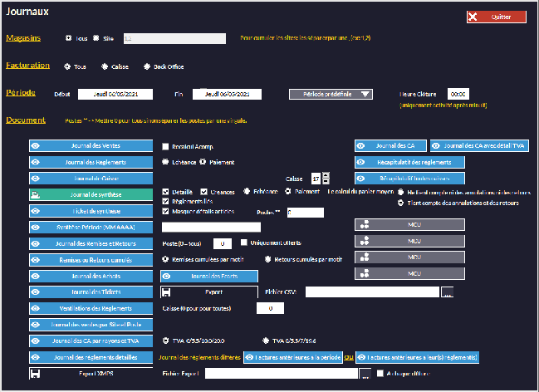Click floppy disk icon on Export XMPS
This screenshot has width=539, height=392.
36,373
